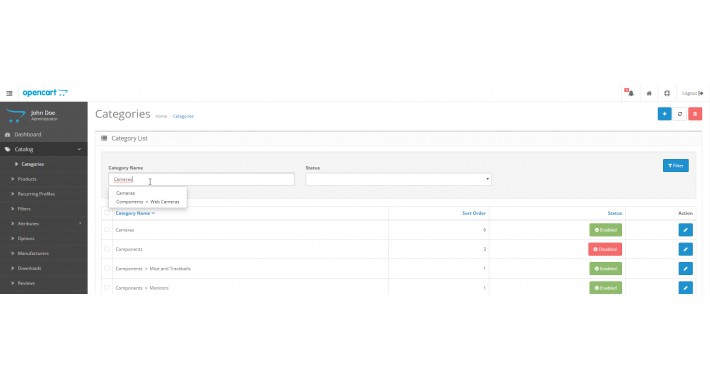Click the OpenCart logo
The width and height of the screenshot is (710, 380).
[45, 93]
